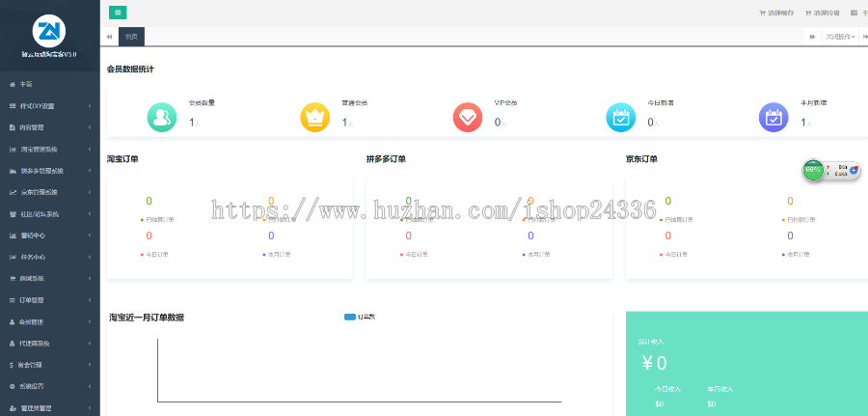Expand the 京东管理系统 sidebar menu
The height and width of the screenshot is (416, 868).
click(x=50, y=192)
